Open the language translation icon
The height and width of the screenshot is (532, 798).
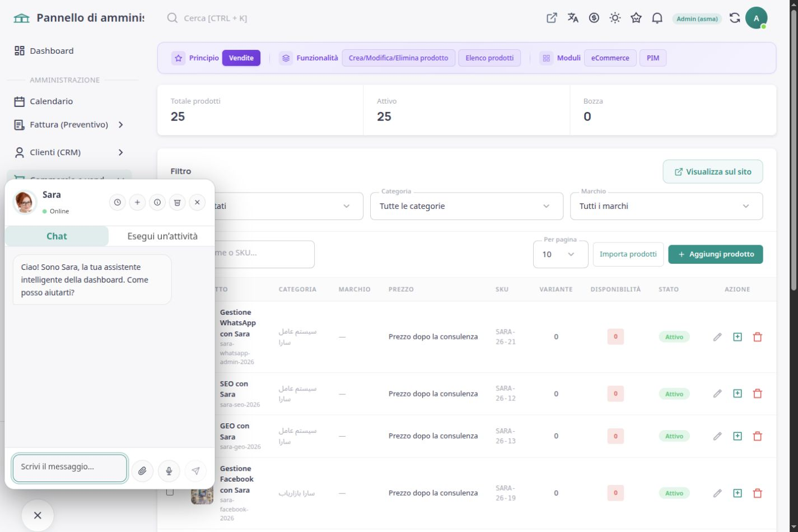pyautogui.click(x=573, y=18)
